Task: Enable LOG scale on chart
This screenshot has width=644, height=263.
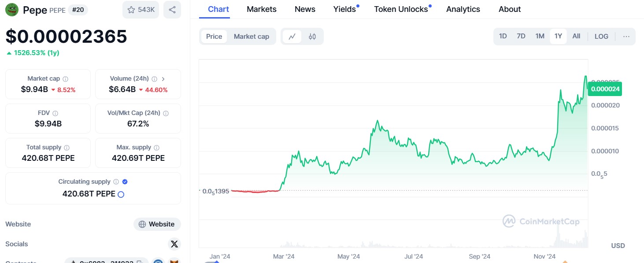Action: click(x=601, y=37)
